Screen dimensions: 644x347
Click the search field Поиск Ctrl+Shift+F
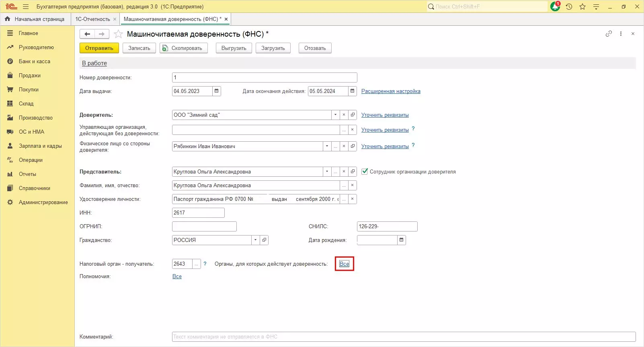tap(487, 6)
